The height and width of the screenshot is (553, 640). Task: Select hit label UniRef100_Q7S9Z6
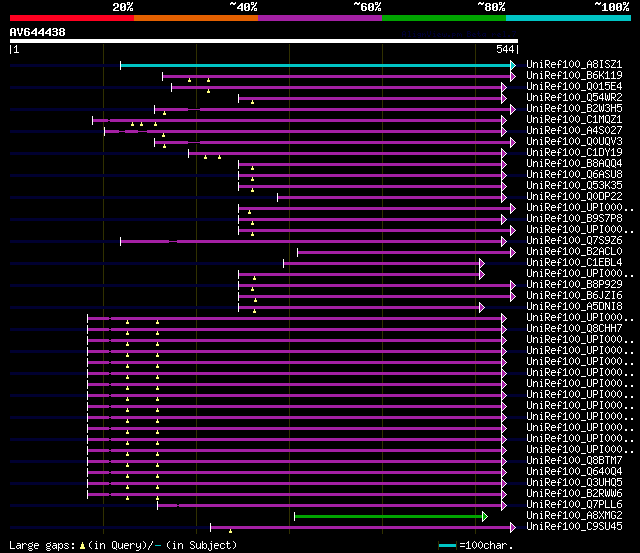click(574, 241)
